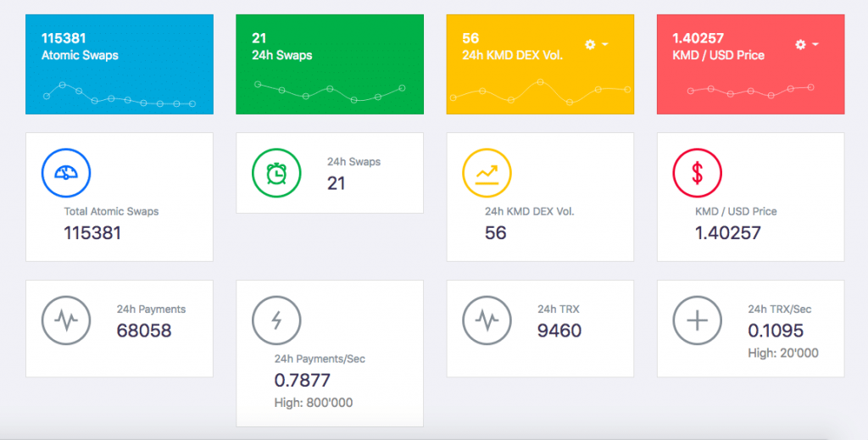This screenshot has height=440, width=868.
Task: Click the '21' value in white 24h Swaps card
Action: click(x=336, y=183)
